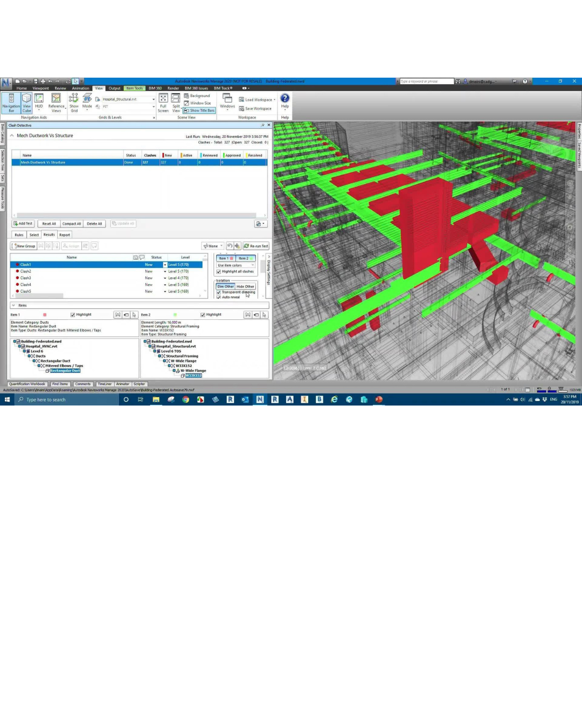Click the Undo arrow in quick access toolbar
Screen dimensions: 582x728
click(50, 81)
